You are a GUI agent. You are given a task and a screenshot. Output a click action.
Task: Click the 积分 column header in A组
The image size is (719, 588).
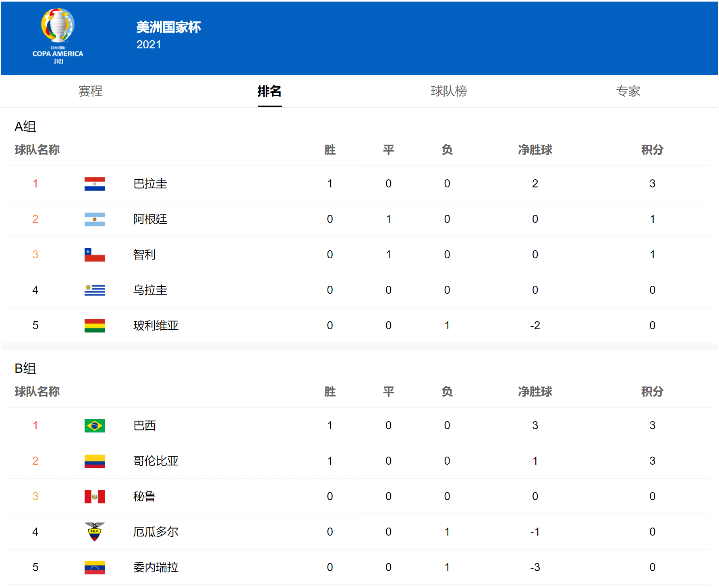point(652,150)
